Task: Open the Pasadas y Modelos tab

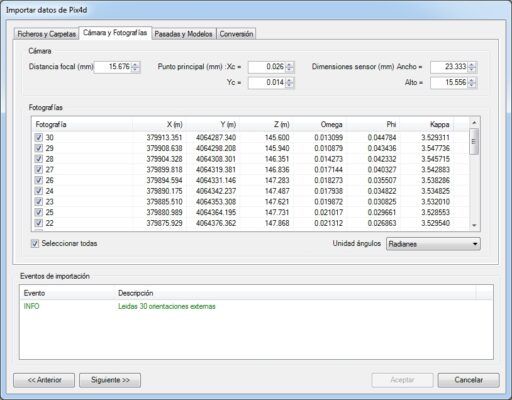Action: pyautogui.click(x=183, y=34)
